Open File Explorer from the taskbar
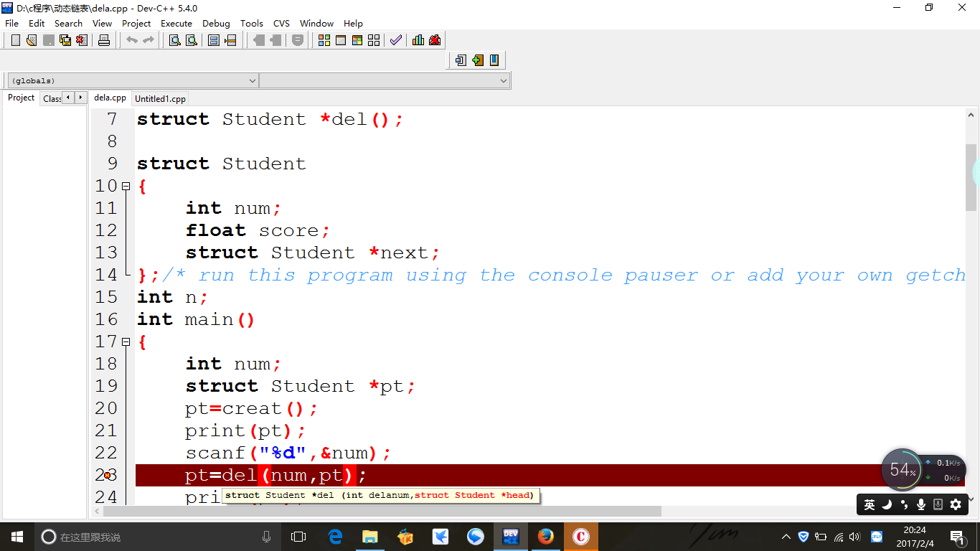This screenshot has height=551, width=980. 370,537
